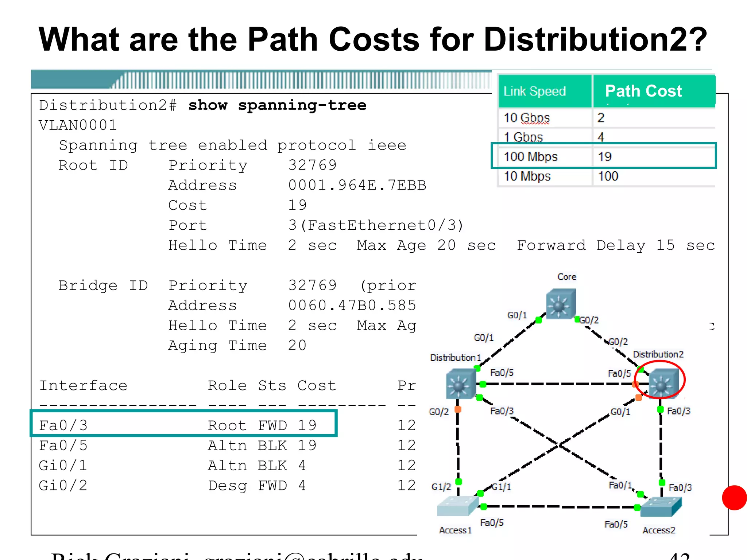This screenshot has height=560, width=747.
Task: Click the 'Core' label in topology
Action: (x=567, y=277)
